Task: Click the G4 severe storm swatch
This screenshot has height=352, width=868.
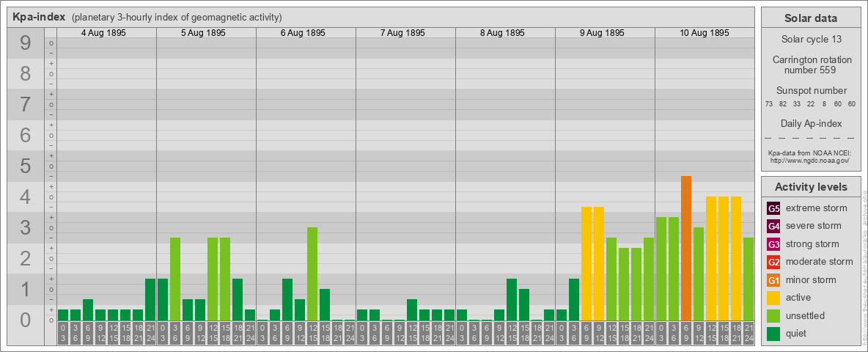Action: (773, 227)
